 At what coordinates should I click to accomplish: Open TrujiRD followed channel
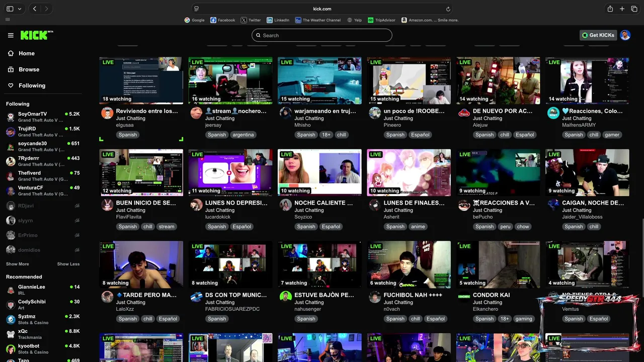click(43, 132)
